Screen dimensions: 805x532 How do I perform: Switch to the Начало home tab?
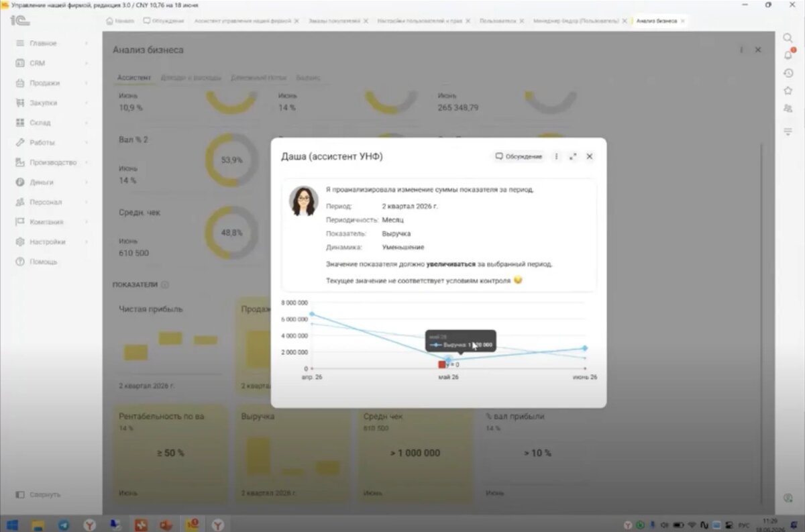pos(121,21)
